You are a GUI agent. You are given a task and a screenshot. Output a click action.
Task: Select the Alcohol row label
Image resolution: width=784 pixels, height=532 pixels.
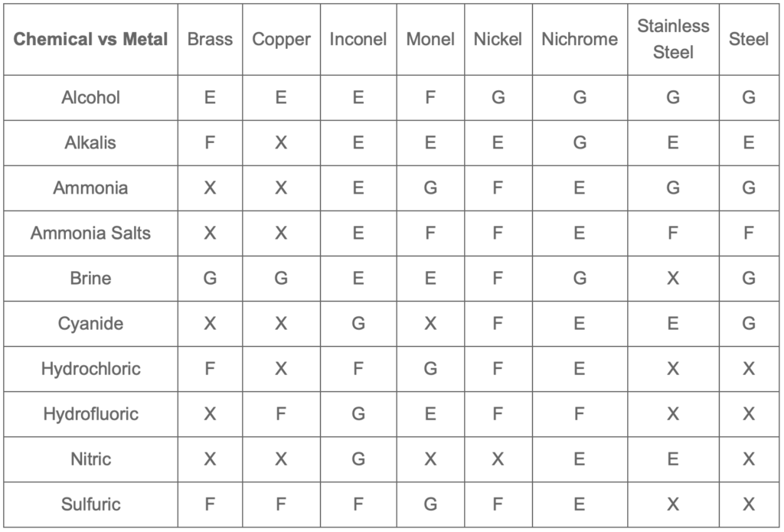[x=90, y=97]
